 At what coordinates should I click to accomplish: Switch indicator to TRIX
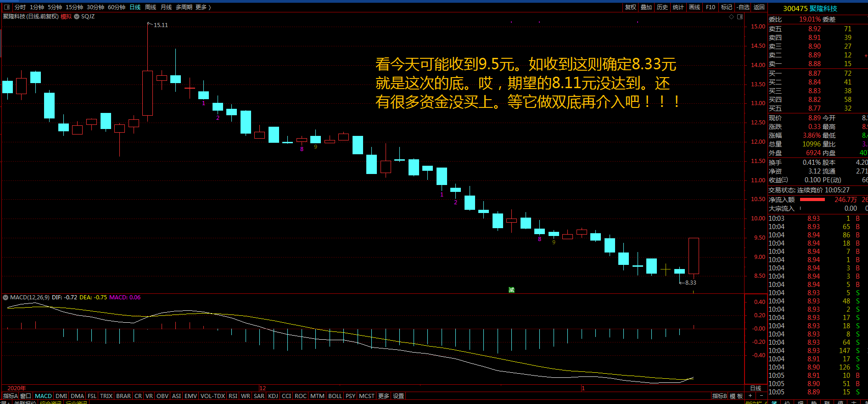106,396
